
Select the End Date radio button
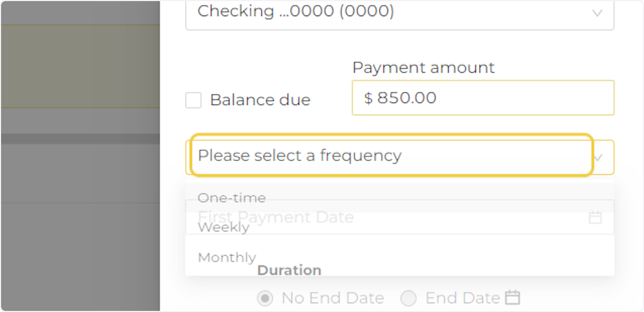point(408,298)
